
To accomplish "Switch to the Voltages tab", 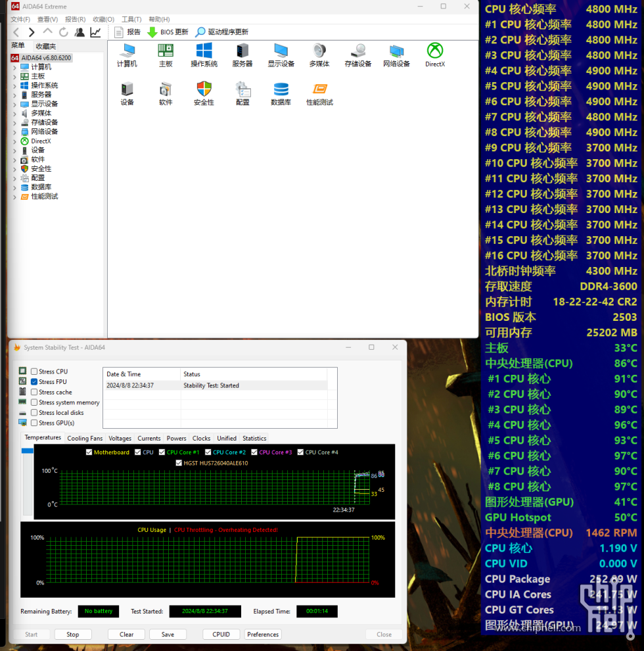I will coord(120,439).
